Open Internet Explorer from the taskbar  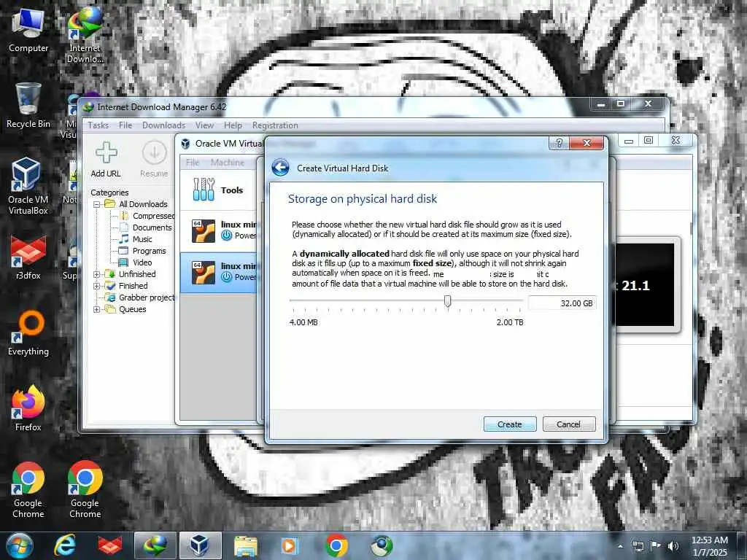pyautogui.click(x=64, y=545)
